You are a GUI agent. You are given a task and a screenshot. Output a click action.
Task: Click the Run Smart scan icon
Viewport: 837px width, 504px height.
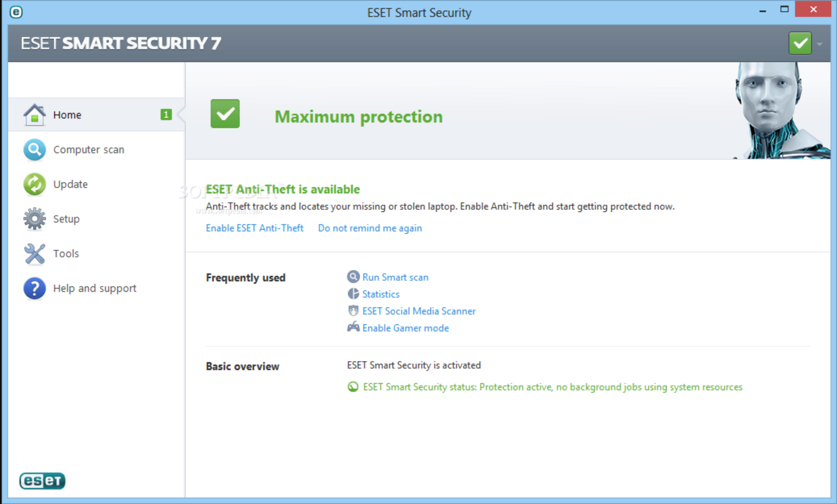click(354, 277)
